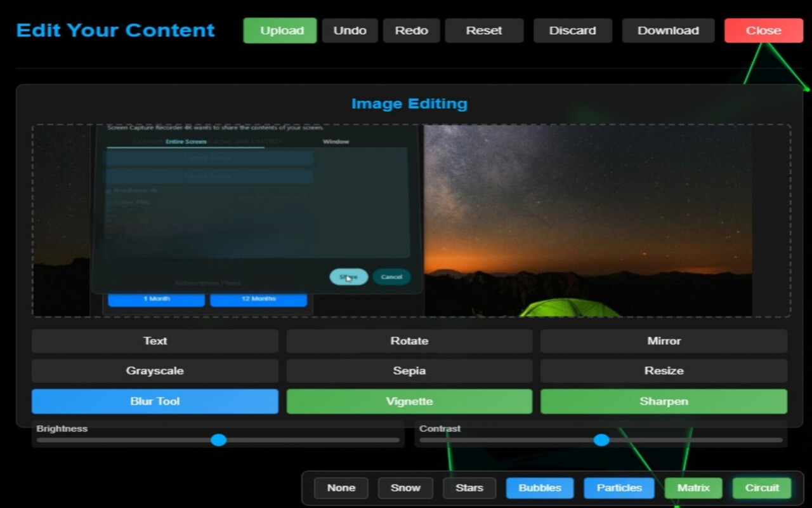The width and height of the screenshot is (812, 508).
Task: Close the content editor
Action: pyautogui.click(x=764, y=30)
